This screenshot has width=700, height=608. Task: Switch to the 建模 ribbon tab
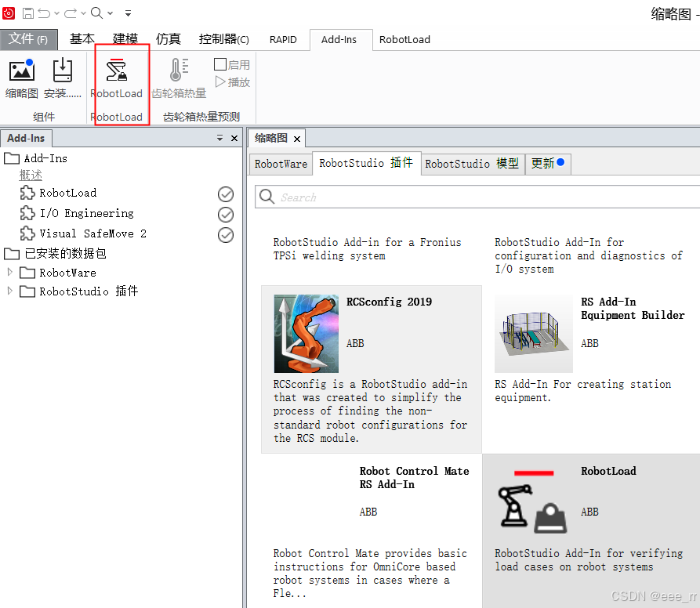(x=125, y=39)
